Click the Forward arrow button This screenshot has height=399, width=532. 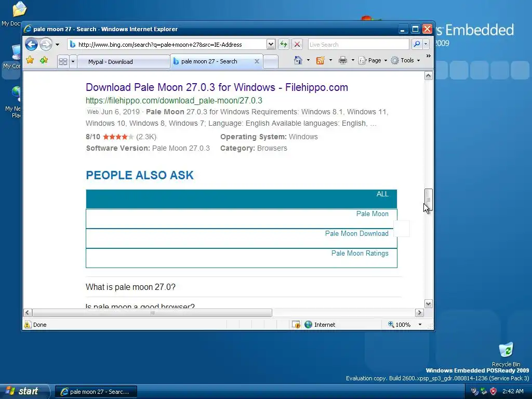[x=46, y=45]
